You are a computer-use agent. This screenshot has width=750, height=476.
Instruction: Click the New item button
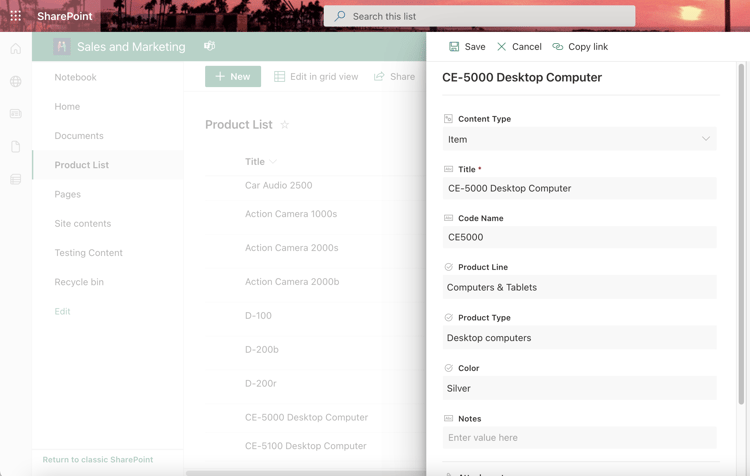pyautogui.click(x=233, y=77)
